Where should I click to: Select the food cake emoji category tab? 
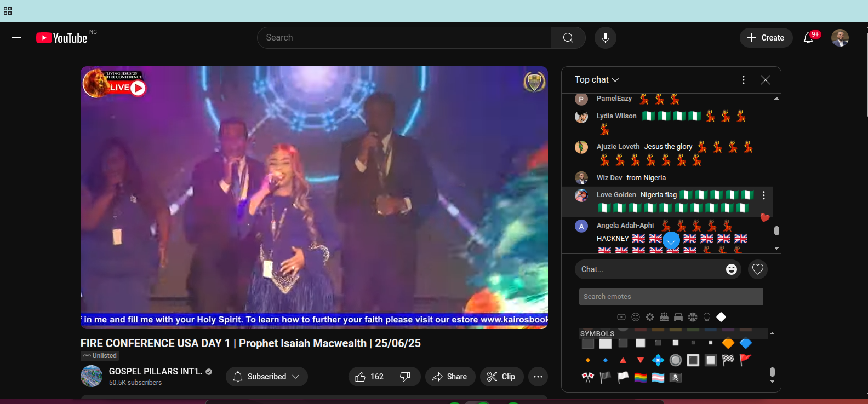click(664, 317)
